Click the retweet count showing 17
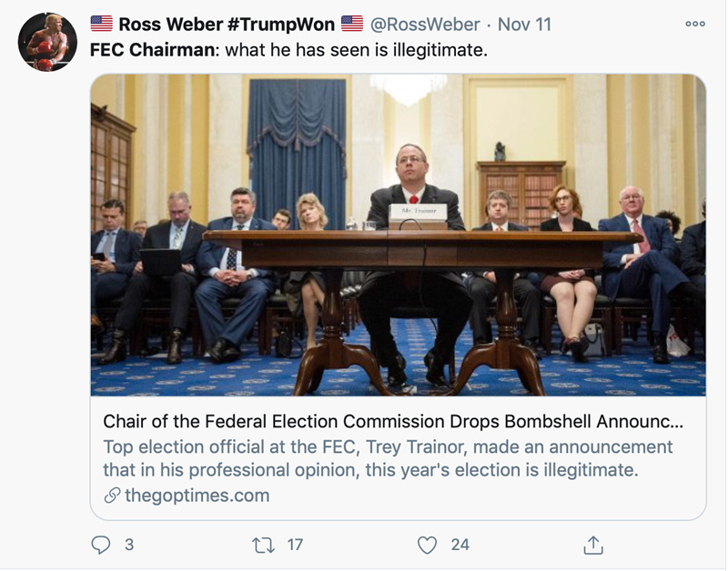Viewport: 728px width, 571px height. click(295, 544)
